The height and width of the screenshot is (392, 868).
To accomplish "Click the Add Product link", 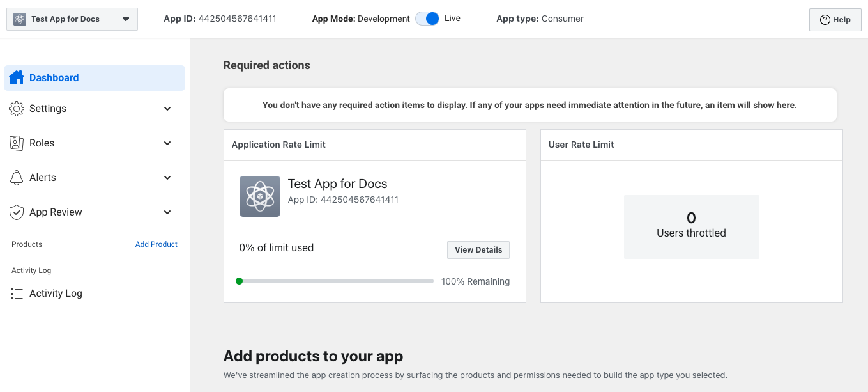I will tap(156, 244).
